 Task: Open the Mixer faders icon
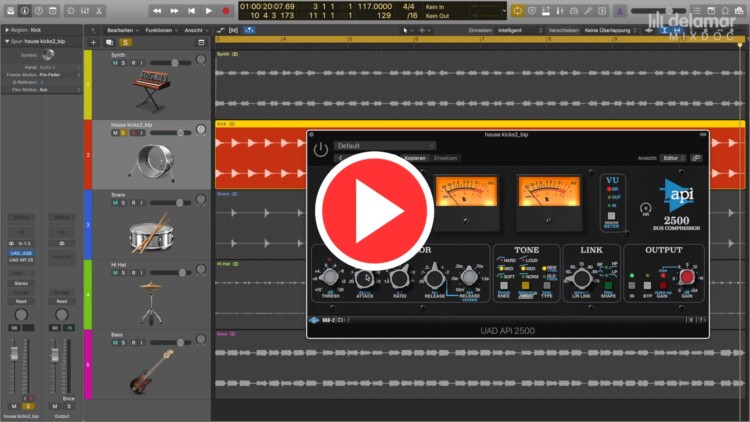[85, 11]
